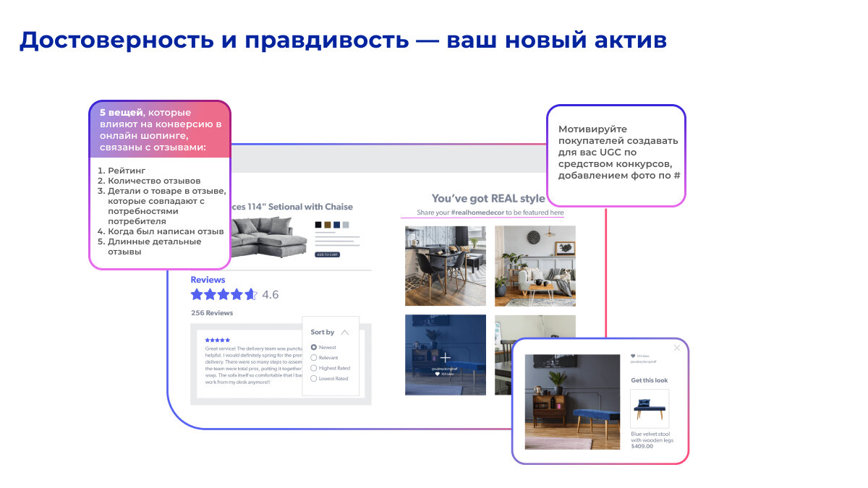Choose the brown sofa color swatch
868x488 pixels.
[x=328, y=225]
